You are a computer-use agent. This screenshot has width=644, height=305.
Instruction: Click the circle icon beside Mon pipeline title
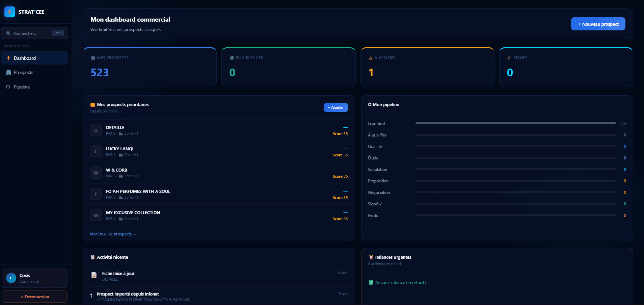click(x=370, y=105)
